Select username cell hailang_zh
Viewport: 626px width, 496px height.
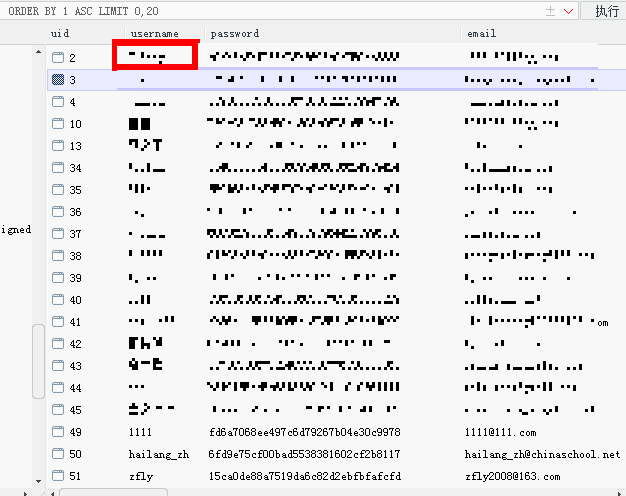tap(158, 454)
